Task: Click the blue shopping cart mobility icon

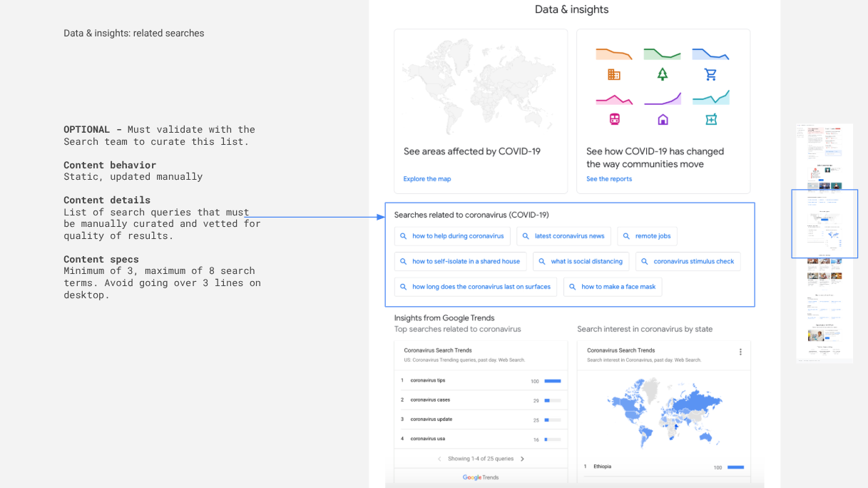Action: point(710,74)
